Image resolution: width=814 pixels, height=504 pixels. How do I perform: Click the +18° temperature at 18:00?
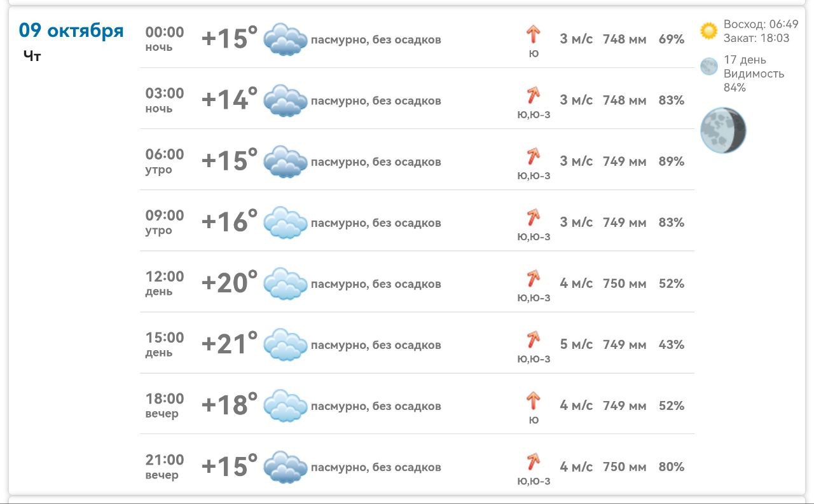(x=229, y=405)
